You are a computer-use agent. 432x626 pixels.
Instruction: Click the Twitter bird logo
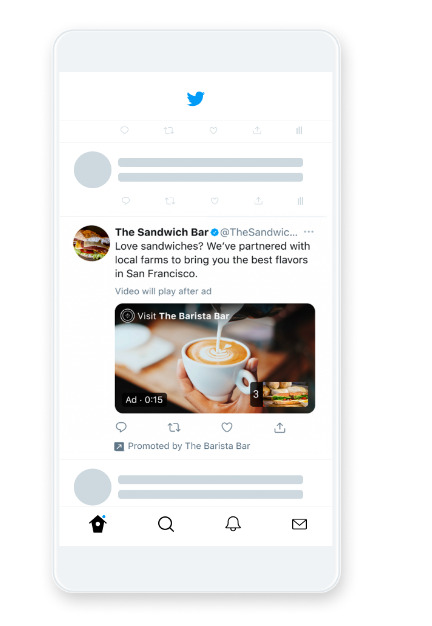click(x=196, y=98)
